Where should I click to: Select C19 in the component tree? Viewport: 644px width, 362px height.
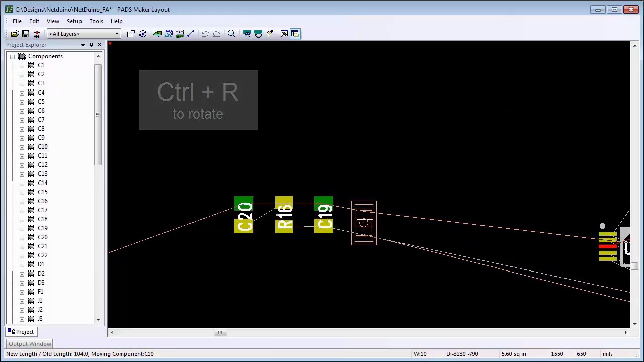pos(43,228)
